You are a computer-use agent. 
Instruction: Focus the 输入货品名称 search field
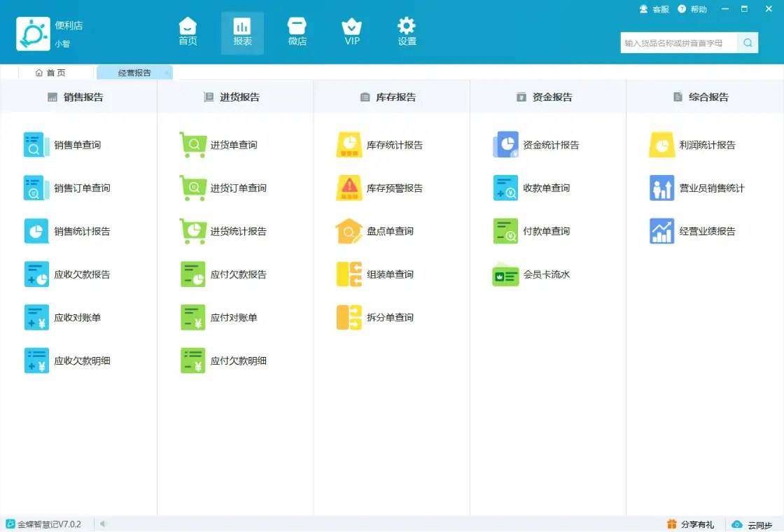[x=678, y=43]
